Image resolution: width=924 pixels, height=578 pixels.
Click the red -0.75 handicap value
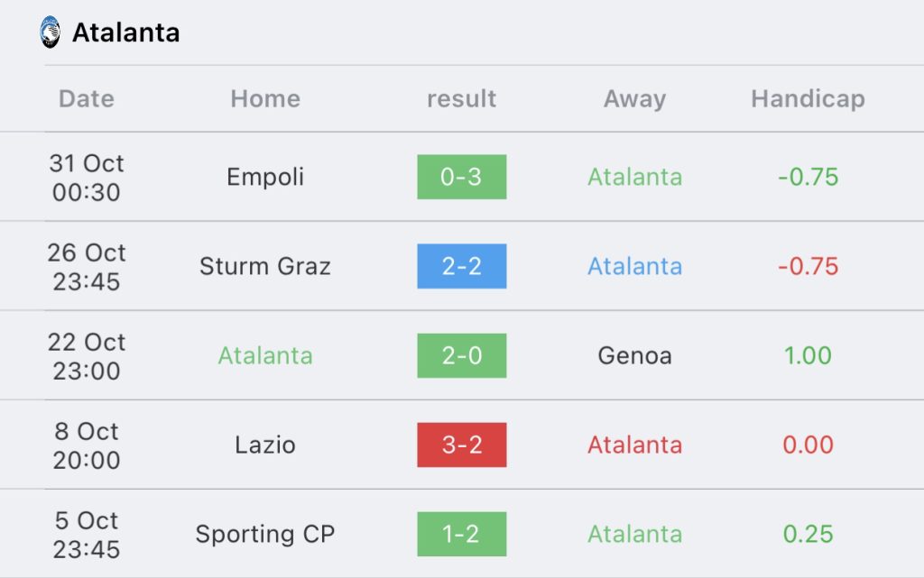point(808,266)
